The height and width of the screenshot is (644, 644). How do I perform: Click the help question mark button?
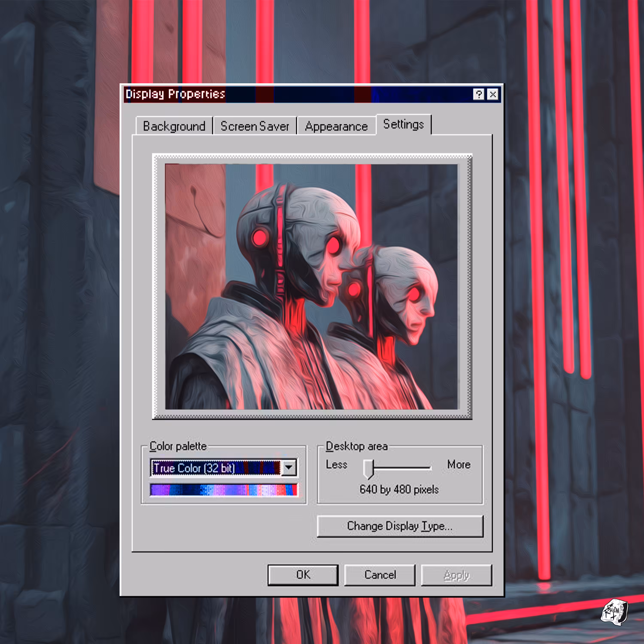[479, 94]
